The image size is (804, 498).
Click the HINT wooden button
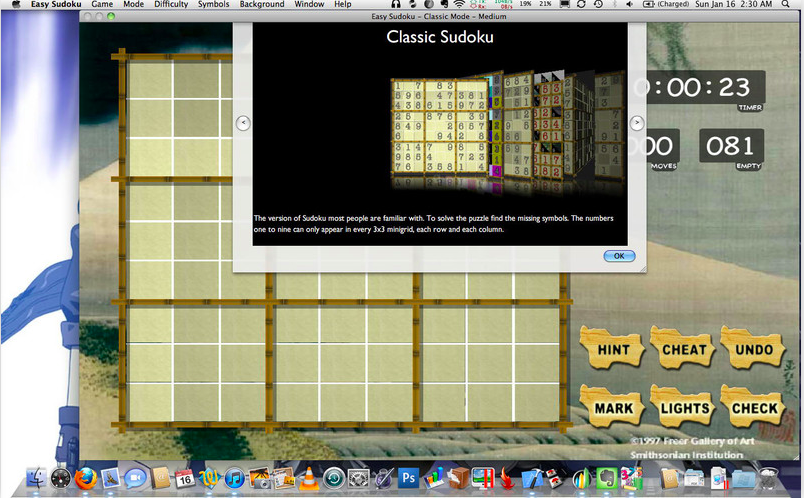(x=612, y=348)
